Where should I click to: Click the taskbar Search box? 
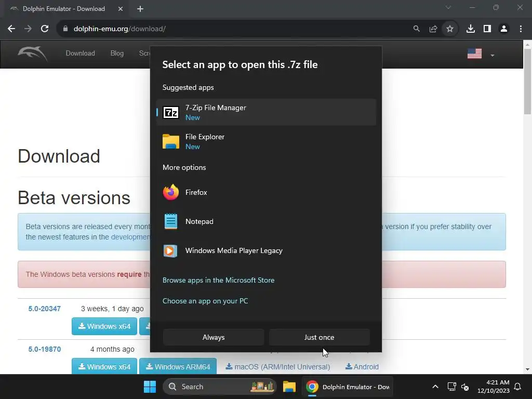pyautogui.click(x=220, y=387)
